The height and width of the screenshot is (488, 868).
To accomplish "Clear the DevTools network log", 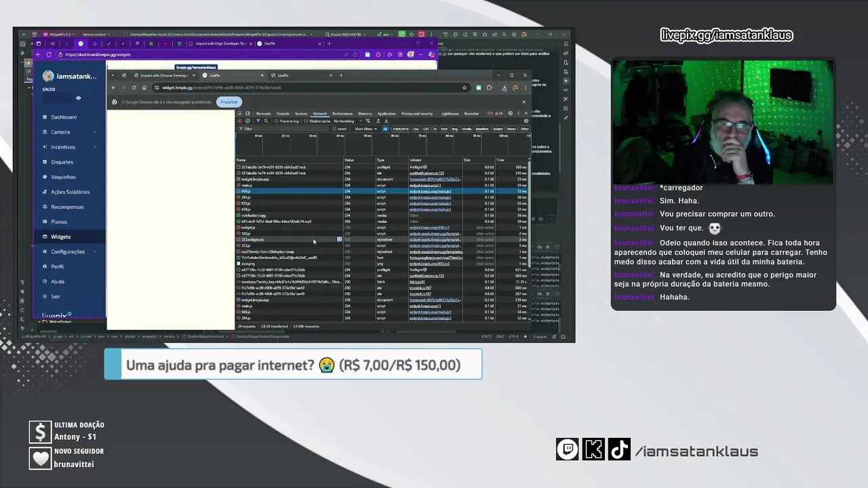I will point(248,121).
